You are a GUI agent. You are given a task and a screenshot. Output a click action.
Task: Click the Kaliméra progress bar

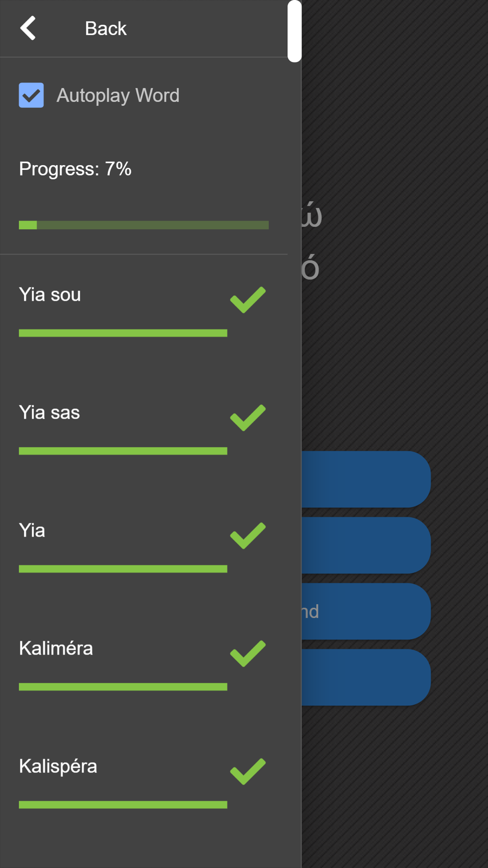tap(123, 687)
